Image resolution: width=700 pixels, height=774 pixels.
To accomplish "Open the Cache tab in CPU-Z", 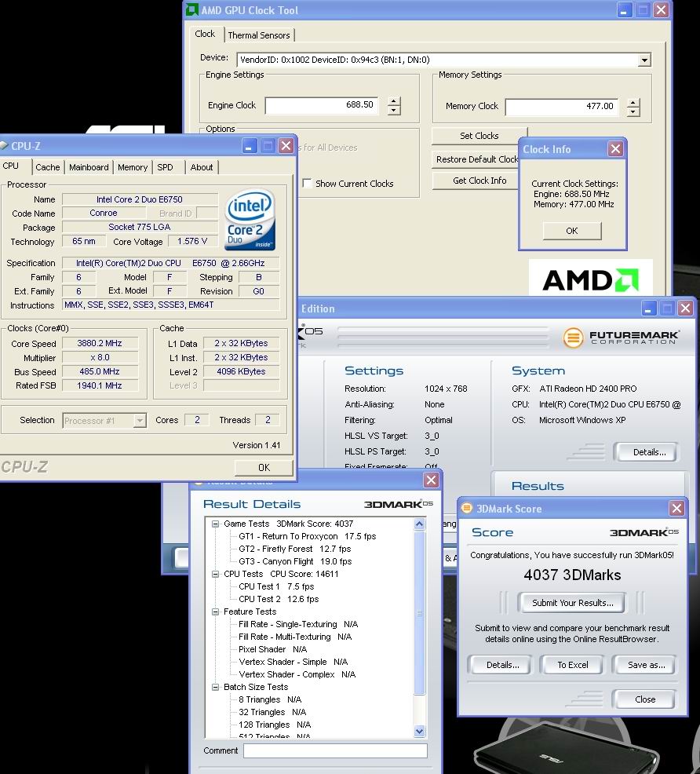I will (x=47, y=167).
